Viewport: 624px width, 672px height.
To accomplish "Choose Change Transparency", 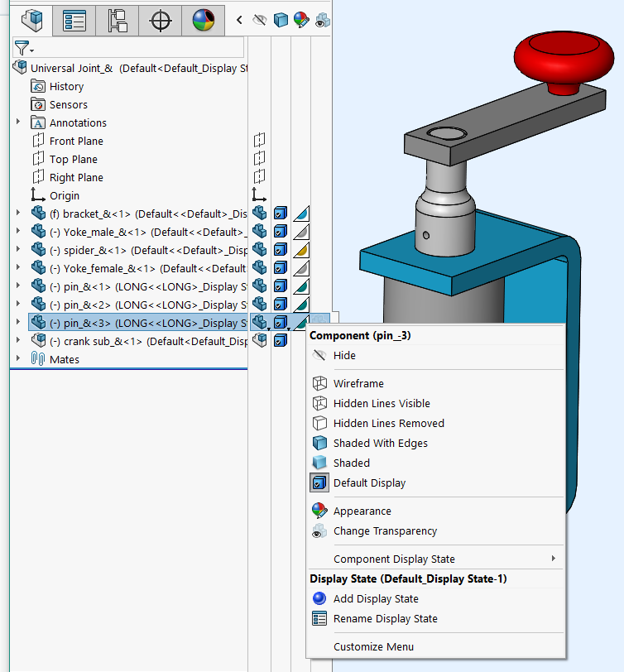I will 436,530.
